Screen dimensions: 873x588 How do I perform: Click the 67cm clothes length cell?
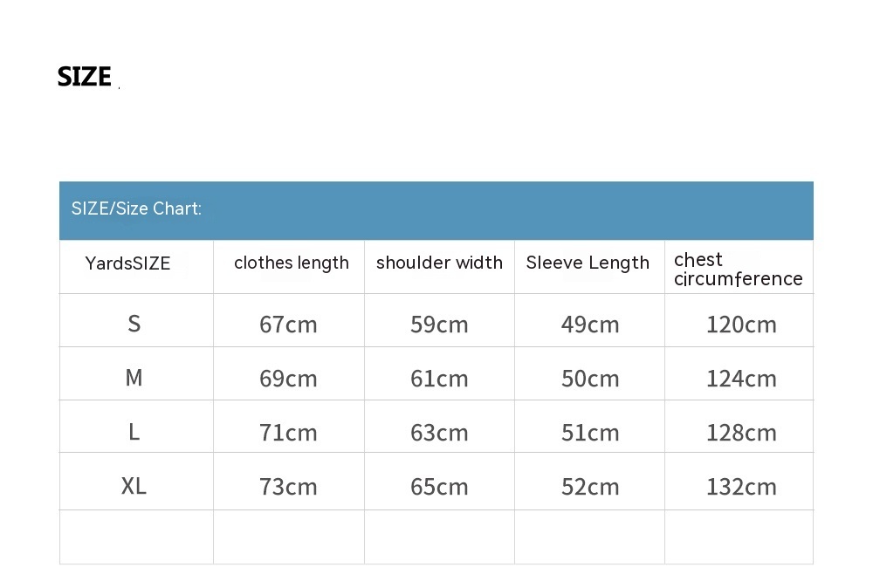point(288,325)
